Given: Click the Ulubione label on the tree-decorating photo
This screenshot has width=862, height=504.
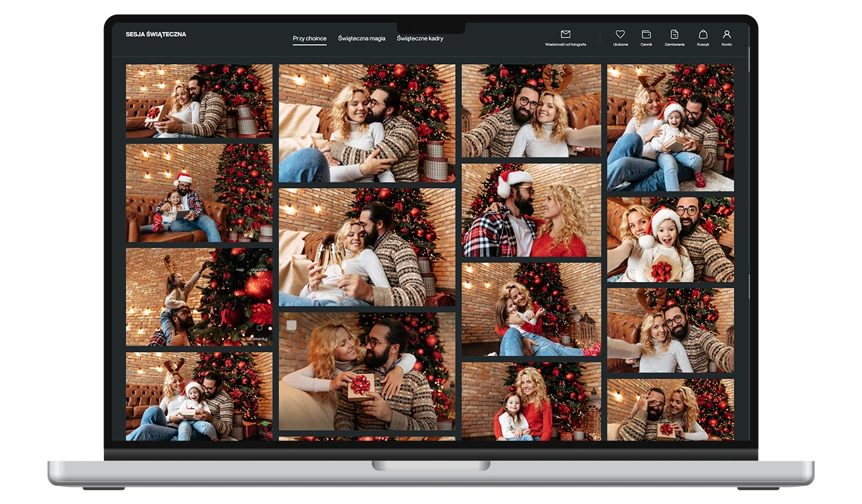Looking at the screenshot, I should tap(259, 270).
